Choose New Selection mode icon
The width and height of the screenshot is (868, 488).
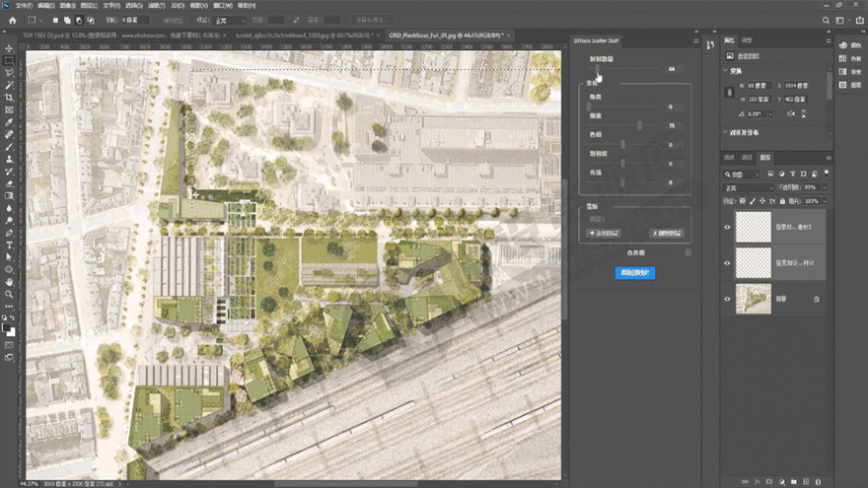point(55,20)
